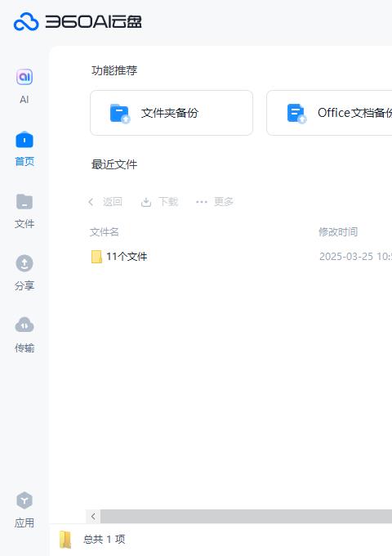The image size is (392, 556).
Task: Open the AI assistant sidebar icon
Action: coord(24,77)
